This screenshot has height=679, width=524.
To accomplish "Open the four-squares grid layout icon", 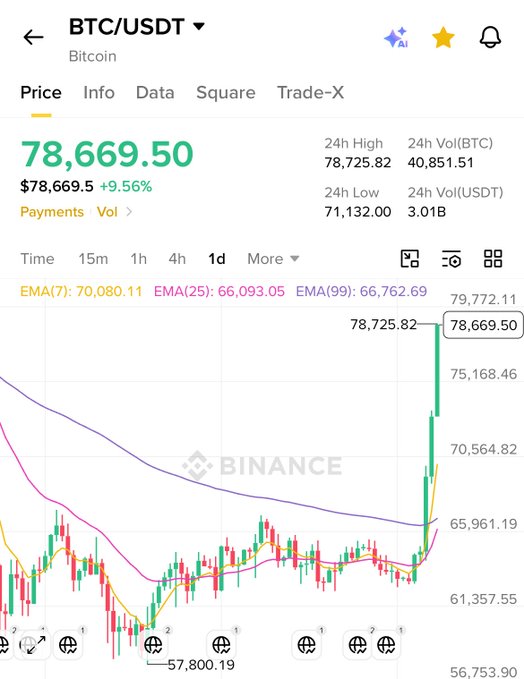I will point(493,259).
